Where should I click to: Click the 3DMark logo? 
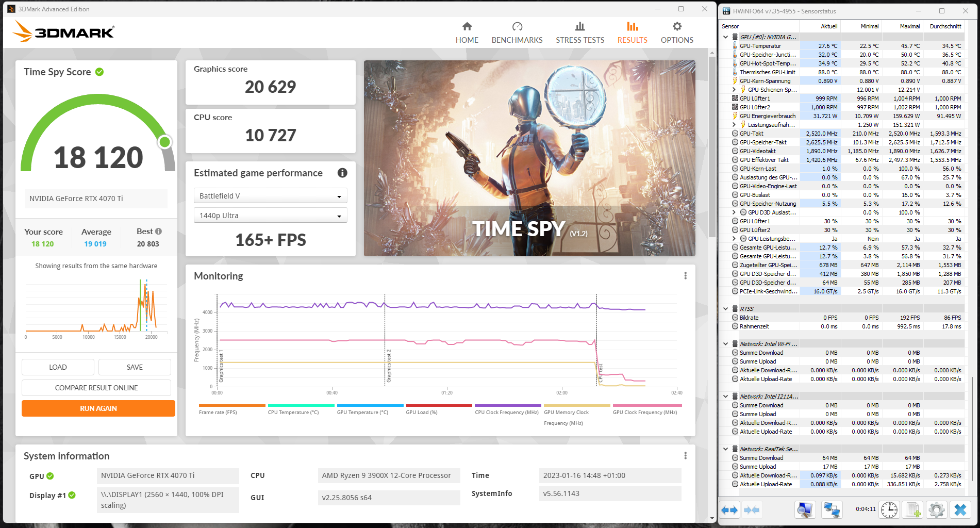coord(63,31)
